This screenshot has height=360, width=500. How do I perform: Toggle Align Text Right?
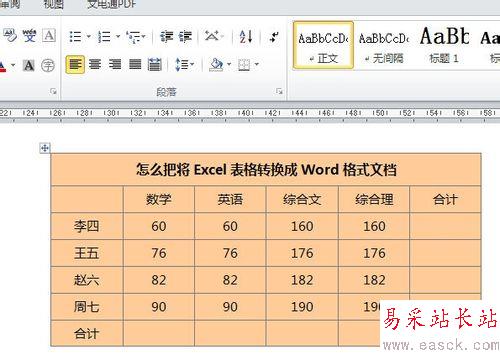[x=115, y=64]
